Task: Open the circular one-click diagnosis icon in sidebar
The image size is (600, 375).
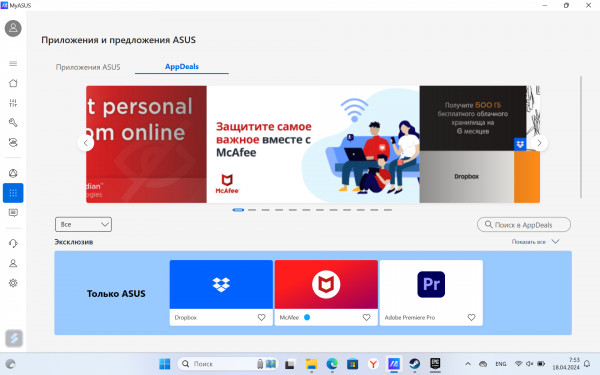Action: pyautogui.click(x=13, y=173)
